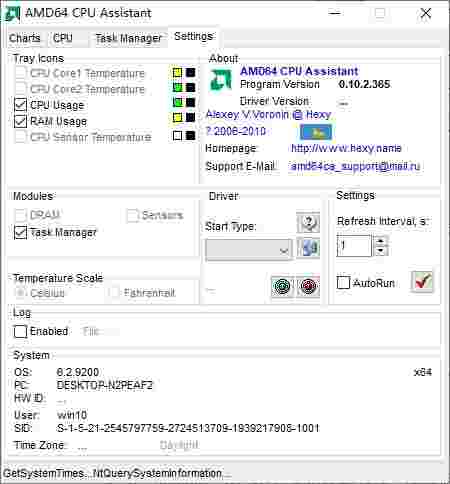Image resolution: width=450 pixels, height=484 pixels.
Task: Decrease refresh interval with down arrow
Action: pyautogui.click(x=381, y=251)
